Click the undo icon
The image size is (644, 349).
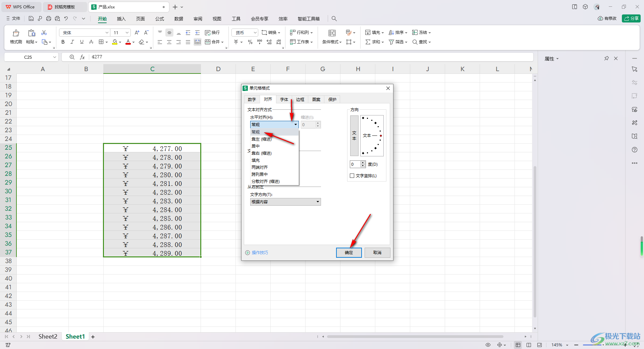pos(66,19)
